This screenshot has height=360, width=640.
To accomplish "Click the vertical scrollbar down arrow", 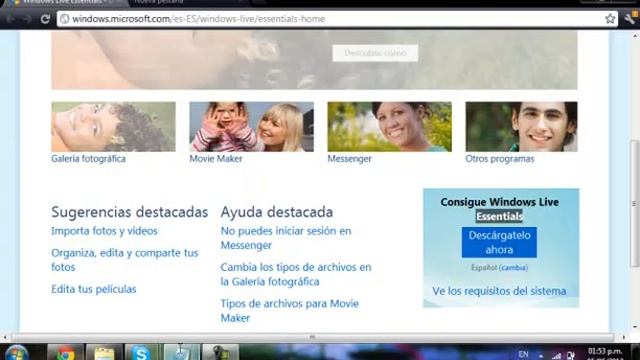I will (x=635, y=327).
